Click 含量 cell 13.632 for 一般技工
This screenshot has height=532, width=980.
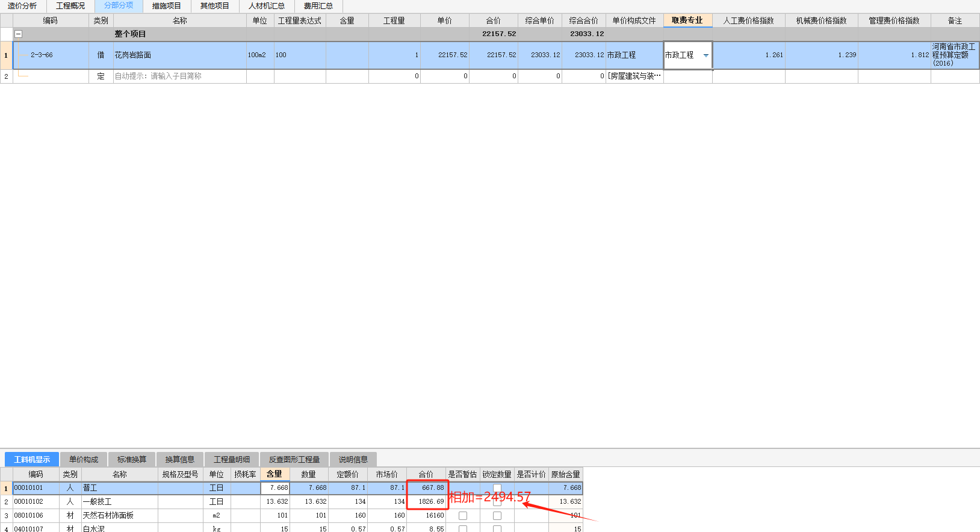(275, 502)
